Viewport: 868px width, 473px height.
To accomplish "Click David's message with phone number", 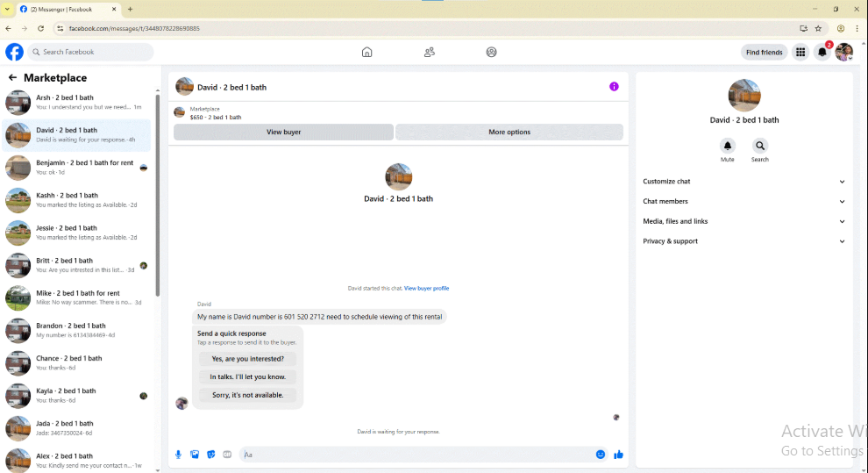I will click(319, 318).
